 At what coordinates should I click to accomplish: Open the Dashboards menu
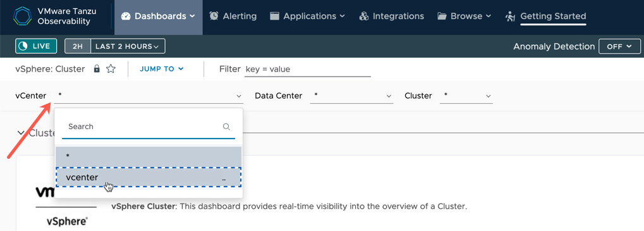pos(159,16)
